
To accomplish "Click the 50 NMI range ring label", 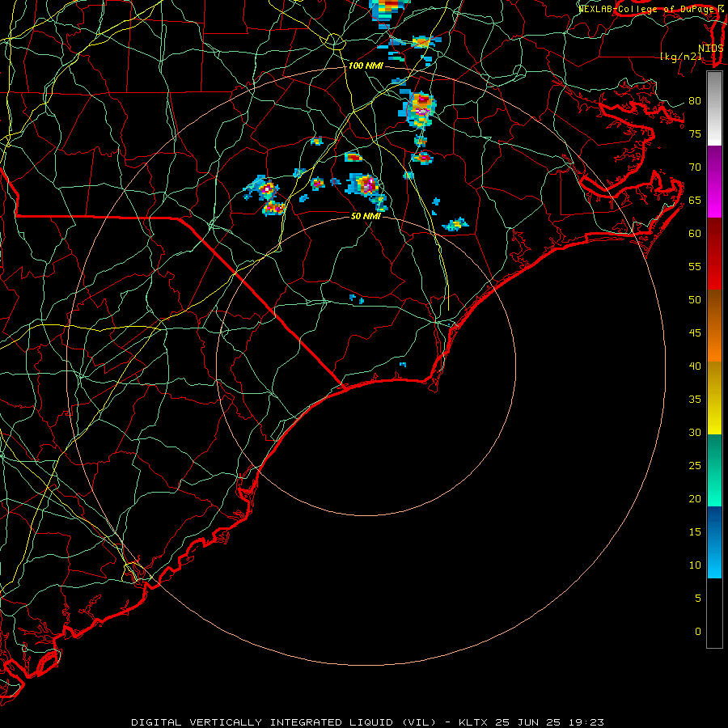I will point(366,216).
